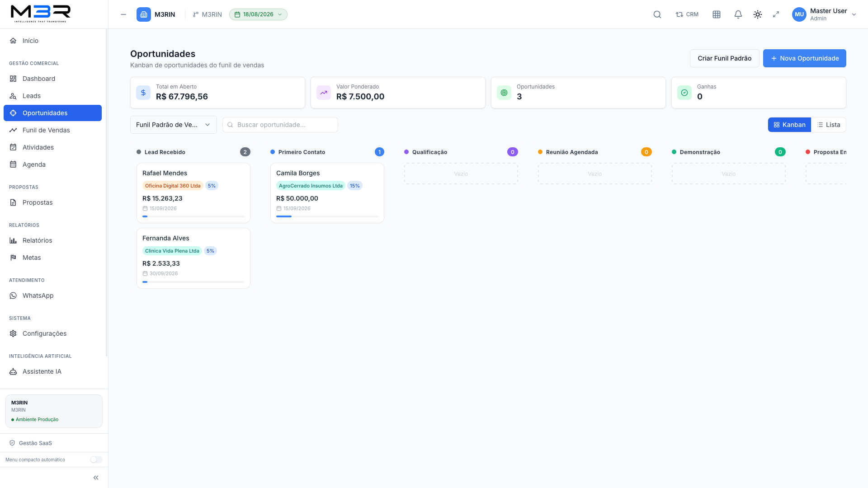The width and height of the screenshot is (868, 488).
Task: Expand the Master User account menu
Action: (825, 14)
